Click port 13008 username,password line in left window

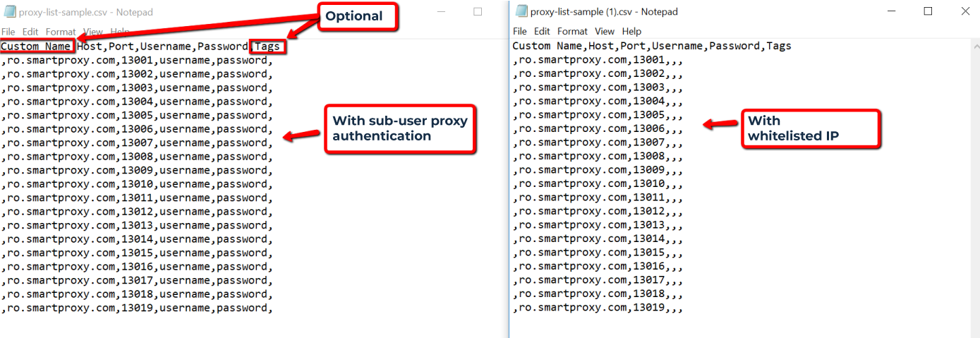(x=137, y=157)
